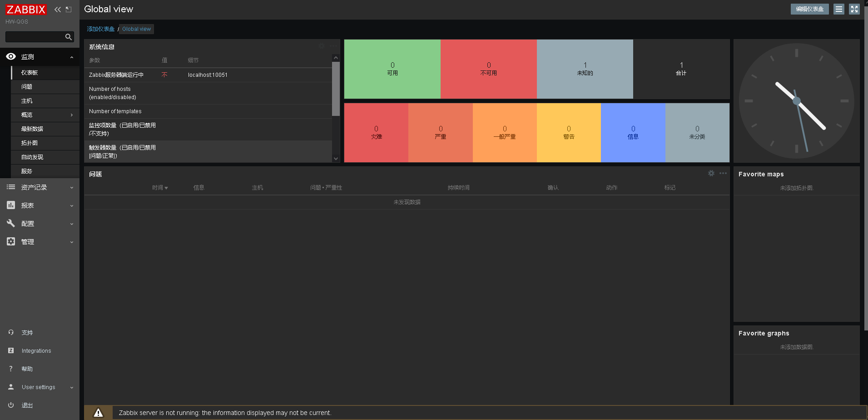Viewport: 868px width, 420px height.
Task: Click the eye icon for 监测
Action: click(11, 56)
